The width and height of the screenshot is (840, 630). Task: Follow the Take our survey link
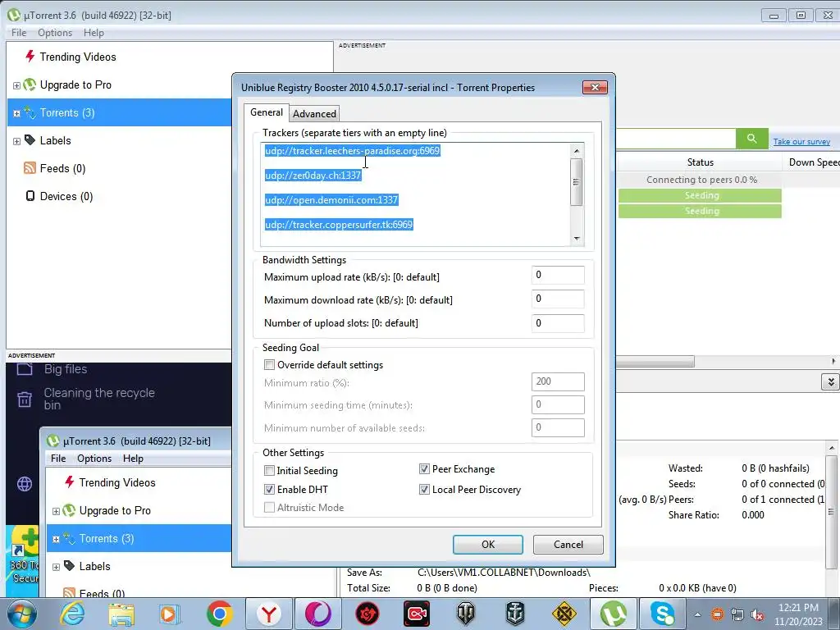click(801, 141)
